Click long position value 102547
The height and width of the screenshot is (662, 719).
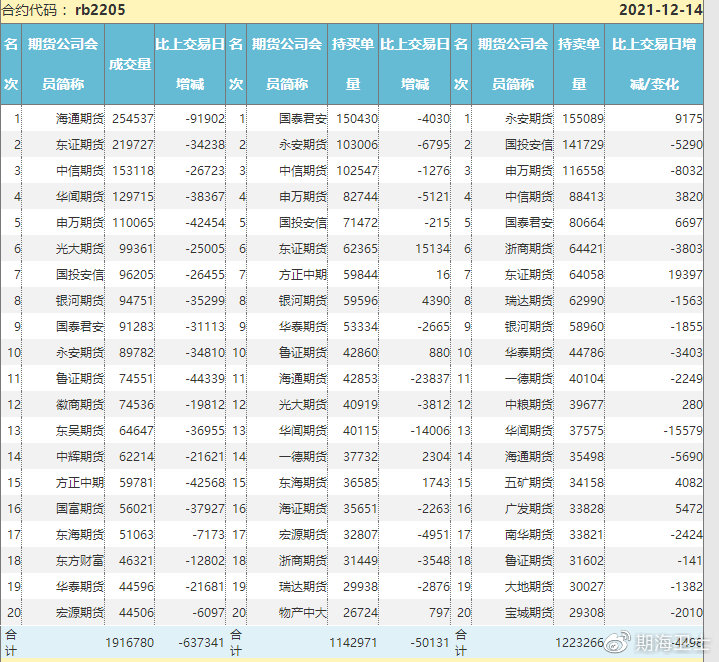point(357,171)
